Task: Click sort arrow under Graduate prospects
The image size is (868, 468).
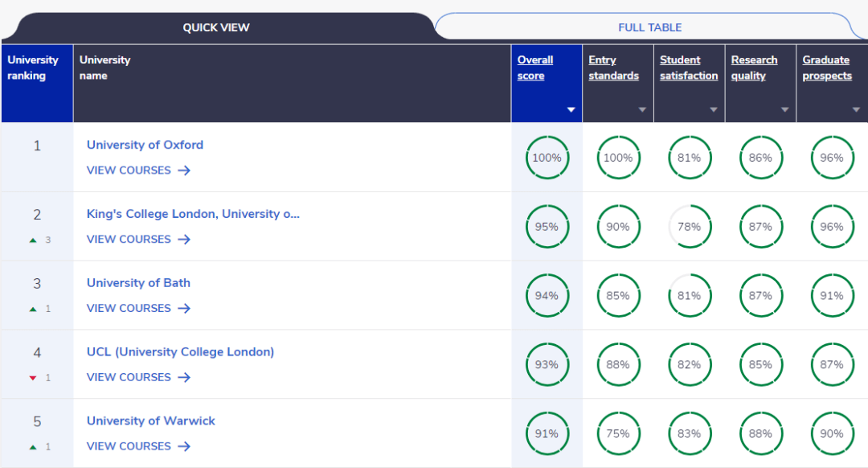Action: 857,109
